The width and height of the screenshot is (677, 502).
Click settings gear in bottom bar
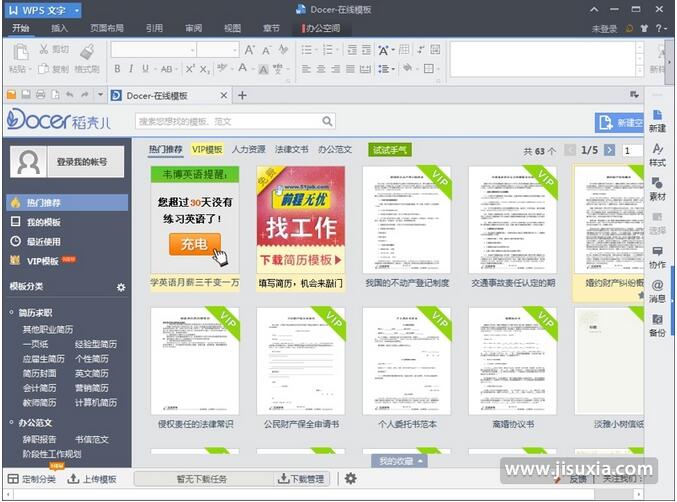point(351,478)
